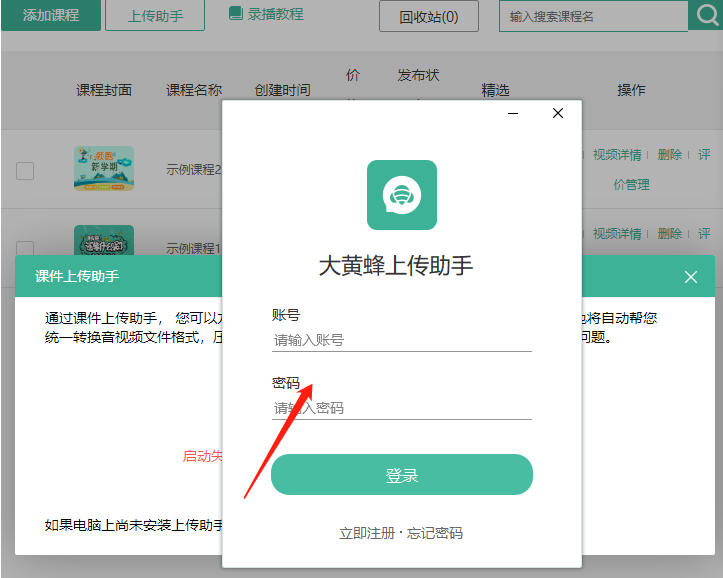Close the 大黄蜂上传助手 login window
The image size is (723, 578).
(558, 114)
